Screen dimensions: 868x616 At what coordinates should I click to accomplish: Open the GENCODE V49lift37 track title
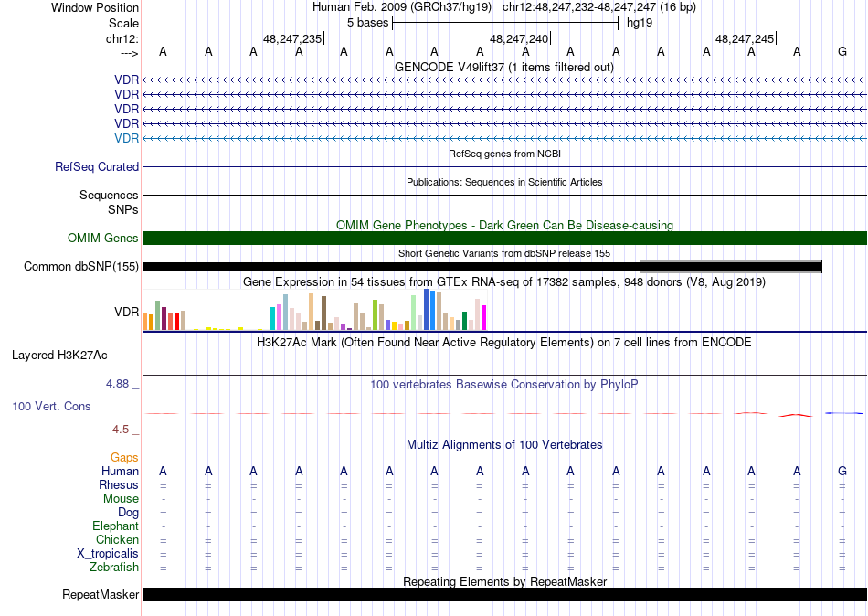503,67
